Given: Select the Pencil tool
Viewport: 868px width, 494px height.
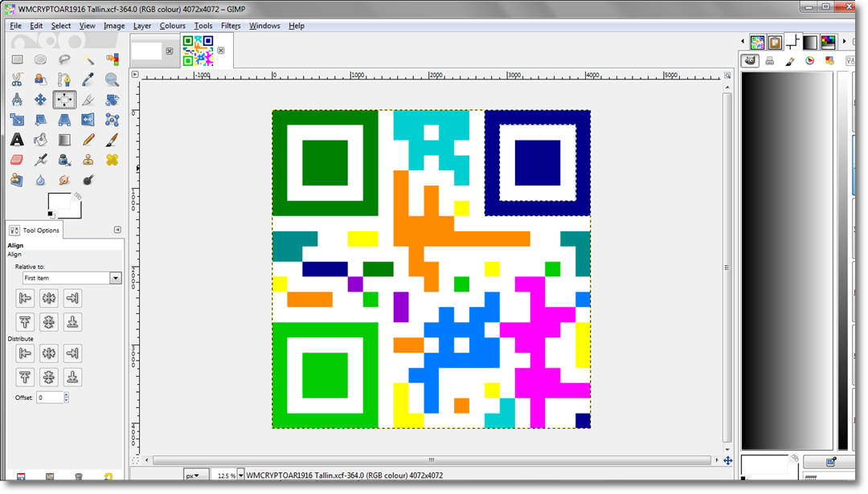Looking at the screenshot, I should pos(88,140).
